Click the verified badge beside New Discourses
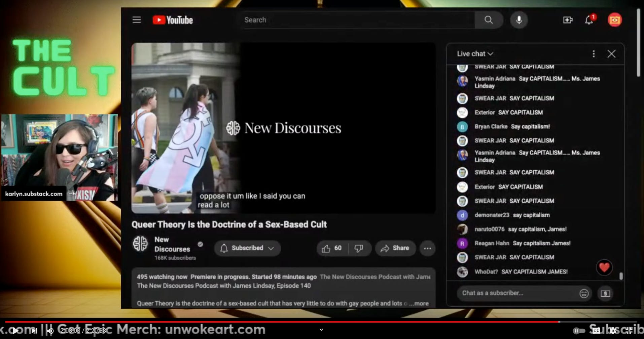Image resolution: width=644 pixels, height=339 pixels. [x=200, y=244]
